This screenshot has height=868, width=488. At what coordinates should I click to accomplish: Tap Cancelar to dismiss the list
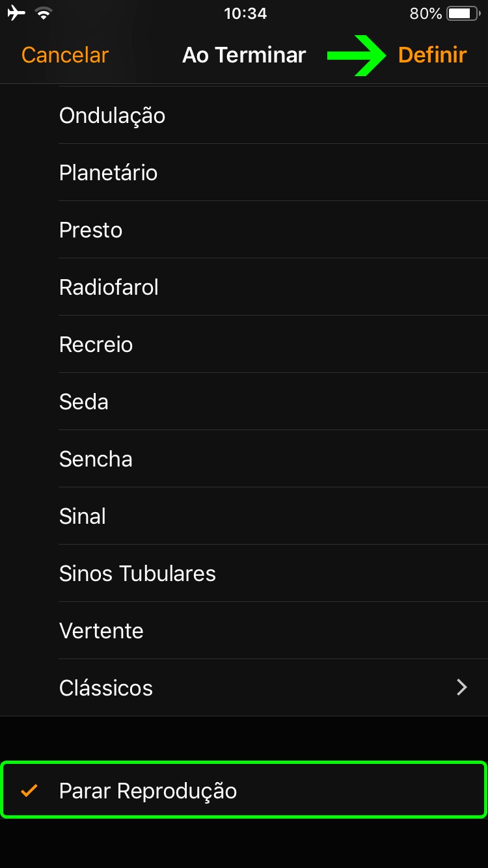pyautogui.click(x=65, y=55)
